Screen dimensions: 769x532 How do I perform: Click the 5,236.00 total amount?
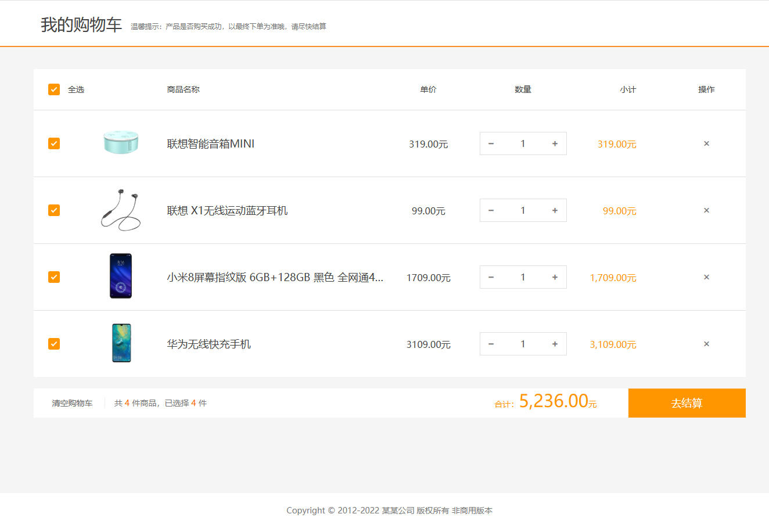tap(554, 401)
